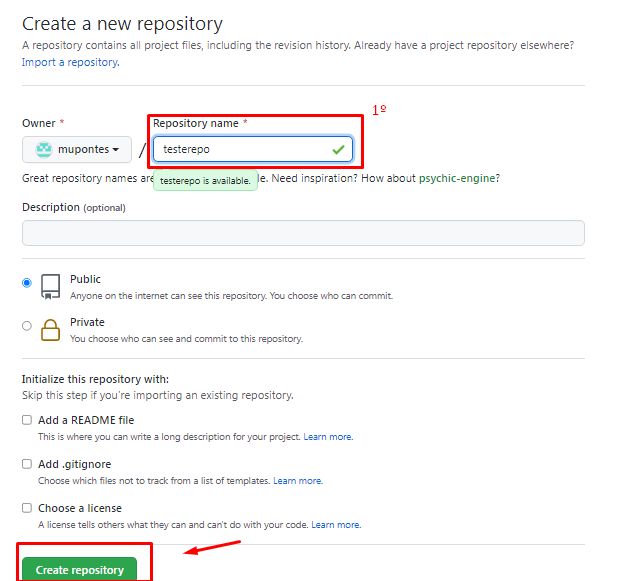Click the mupontes avatar icon
This screenshot has width=631, height=581.
click(44, 149)
